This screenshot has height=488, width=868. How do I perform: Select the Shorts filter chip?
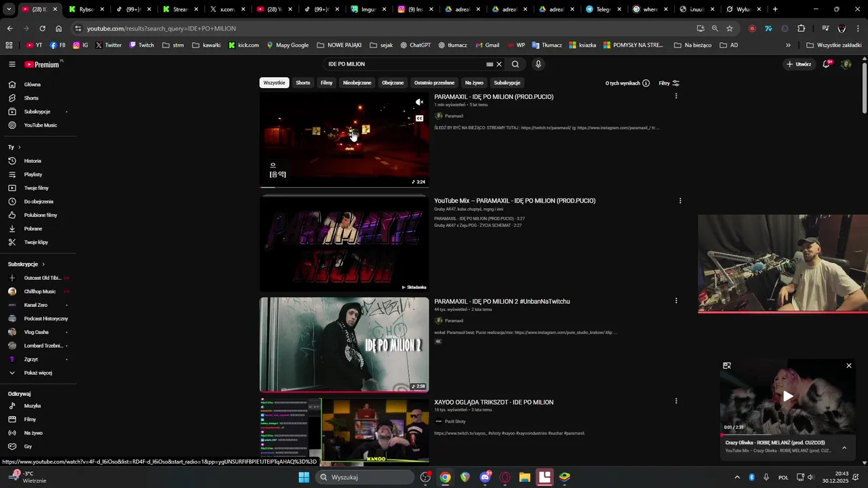(303, 83)
